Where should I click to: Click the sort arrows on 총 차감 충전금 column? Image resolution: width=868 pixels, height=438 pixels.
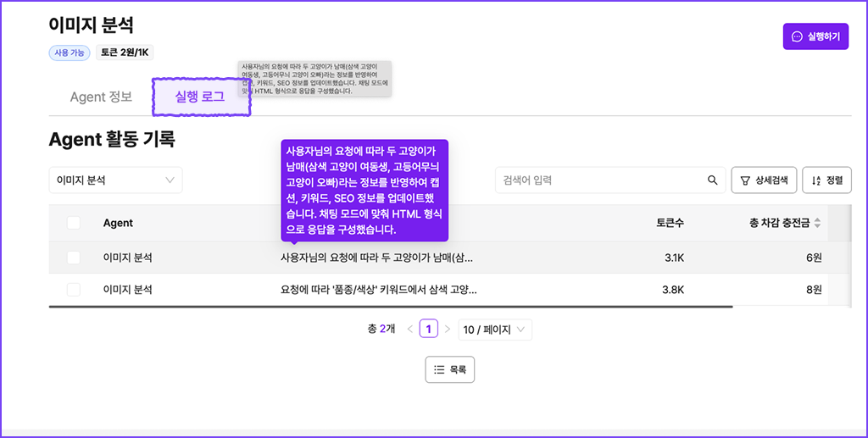coord(817,223)
